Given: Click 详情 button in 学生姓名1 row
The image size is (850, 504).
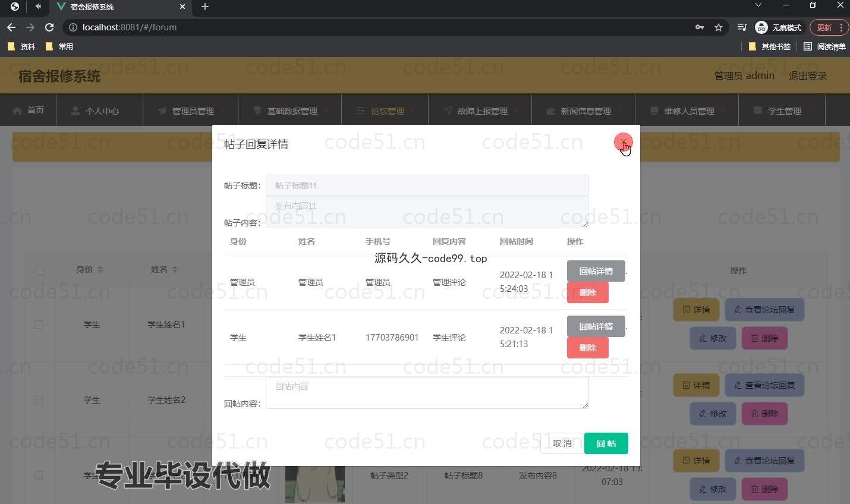Looking at the screenshot, I should click(x=697, y=310).
